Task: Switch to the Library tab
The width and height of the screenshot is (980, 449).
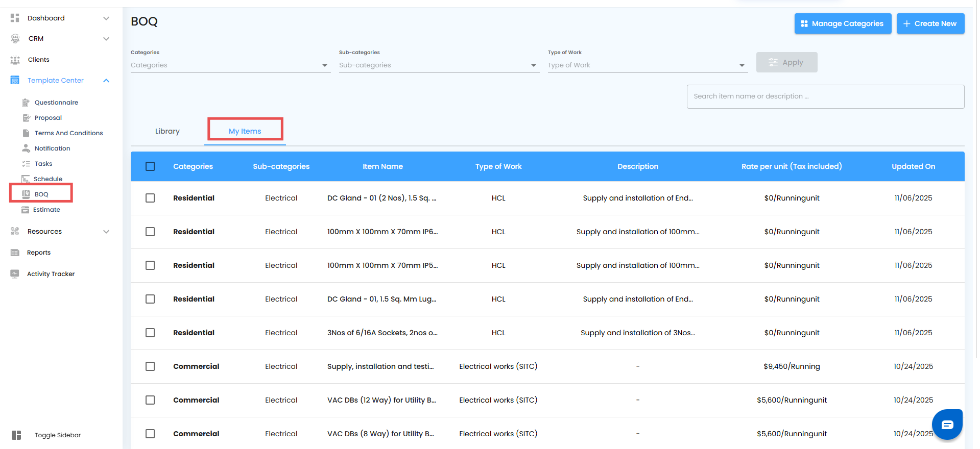Action: click(x=168, y=131)
